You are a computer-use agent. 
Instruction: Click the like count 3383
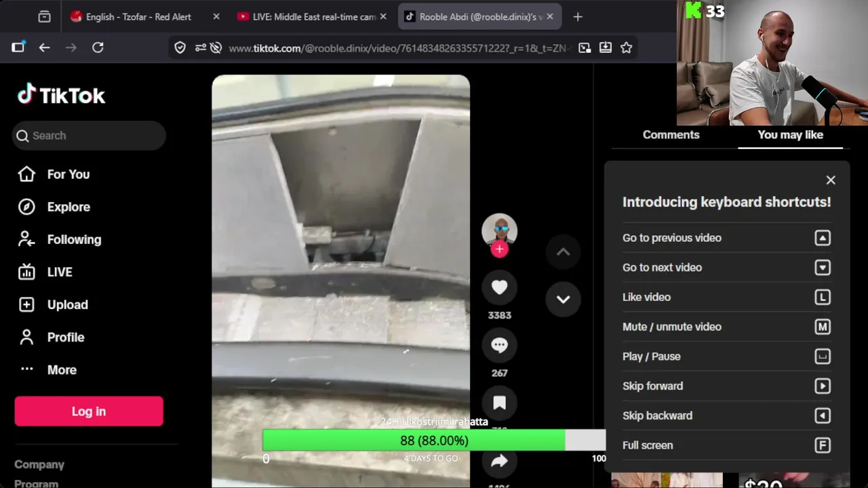pos(499,315)
